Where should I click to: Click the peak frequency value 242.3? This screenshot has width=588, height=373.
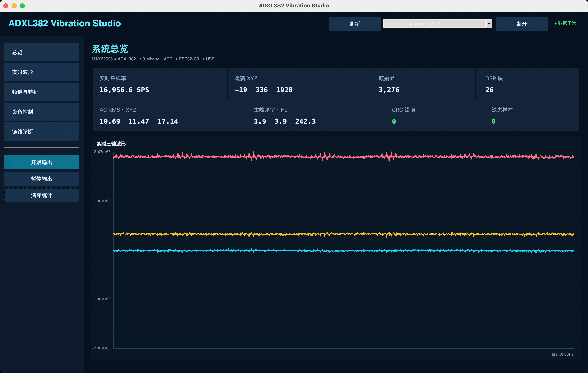point(306,121)
